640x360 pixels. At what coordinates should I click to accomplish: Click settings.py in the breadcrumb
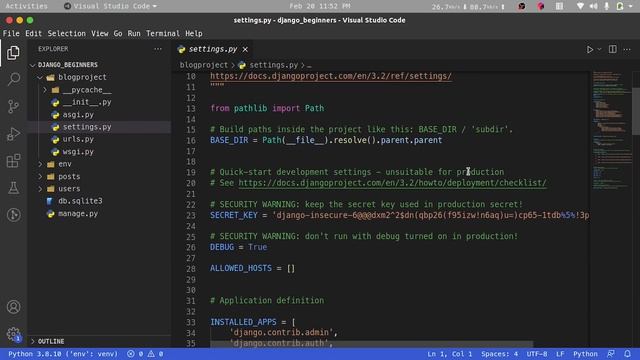click(x=273, y=65)
